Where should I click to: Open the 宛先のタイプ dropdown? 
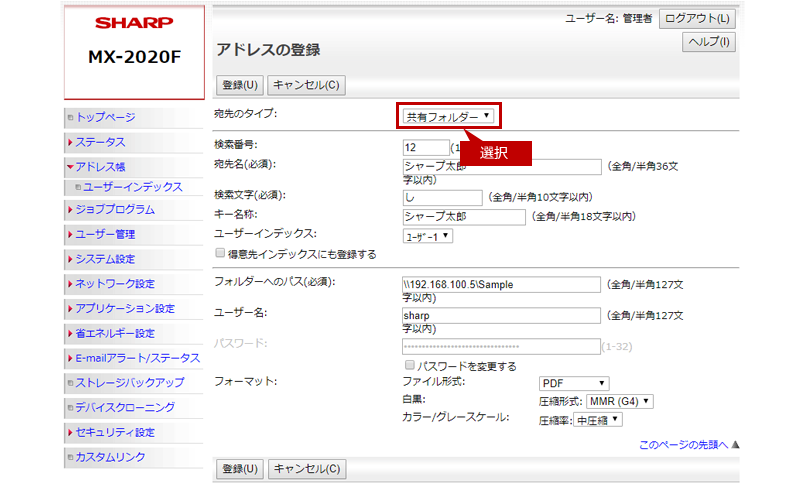click(448, 116)
